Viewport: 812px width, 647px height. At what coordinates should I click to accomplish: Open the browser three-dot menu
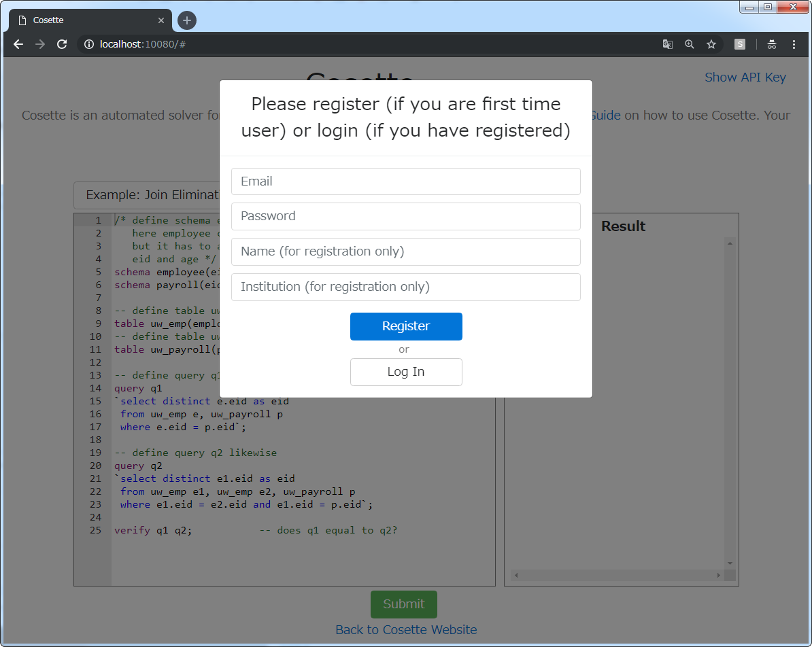[x=794, y=44]
